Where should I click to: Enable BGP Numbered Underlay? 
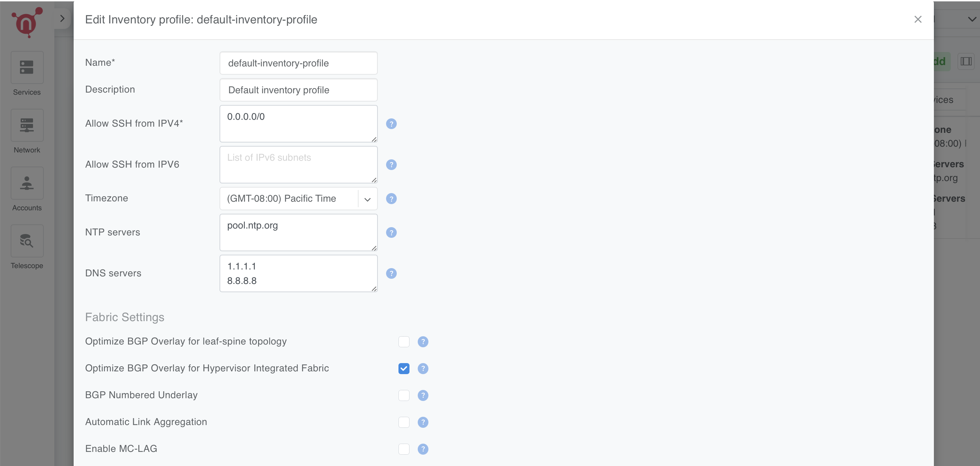pos(404,395)
